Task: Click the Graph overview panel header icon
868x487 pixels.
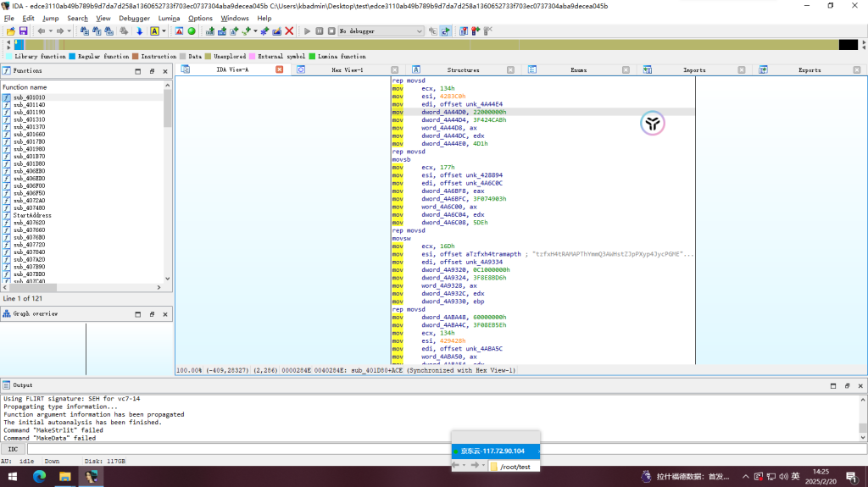Action: coord(7,313)
